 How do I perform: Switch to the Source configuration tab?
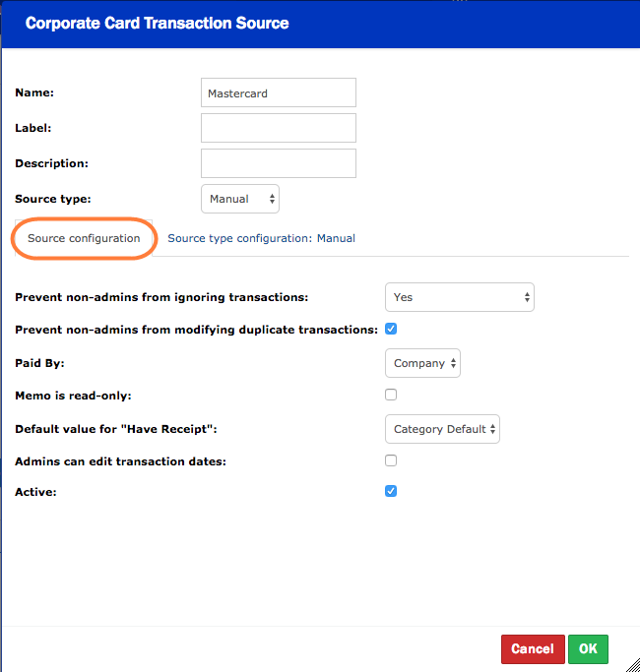[84, 238]
